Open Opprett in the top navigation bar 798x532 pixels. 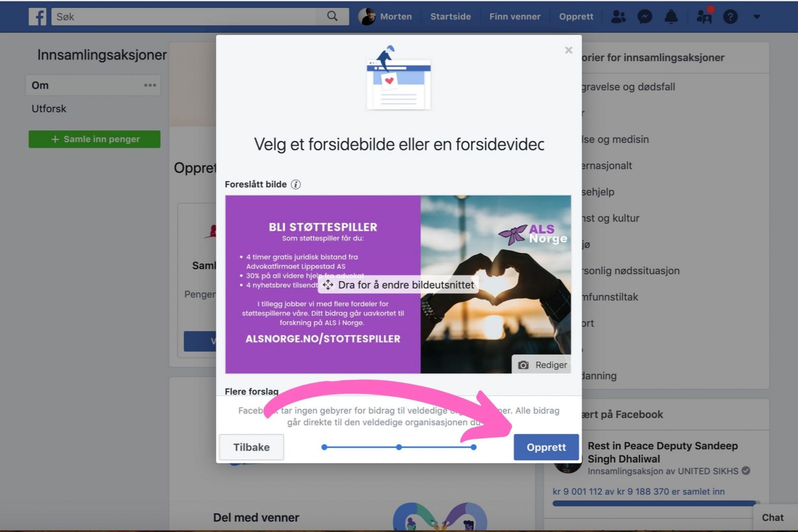pyautogui.click(x=576, y=16)
